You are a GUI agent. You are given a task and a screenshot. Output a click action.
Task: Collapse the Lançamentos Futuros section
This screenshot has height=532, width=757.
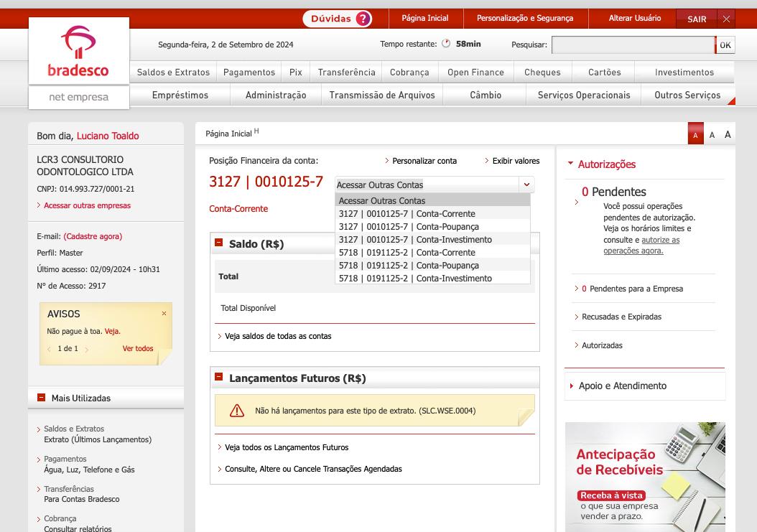coord(219,377)
